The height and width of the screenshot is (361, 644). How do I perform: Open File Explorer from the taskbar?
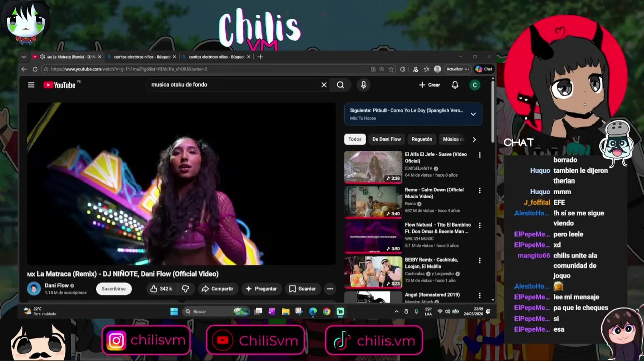click(x=285, y=311)
